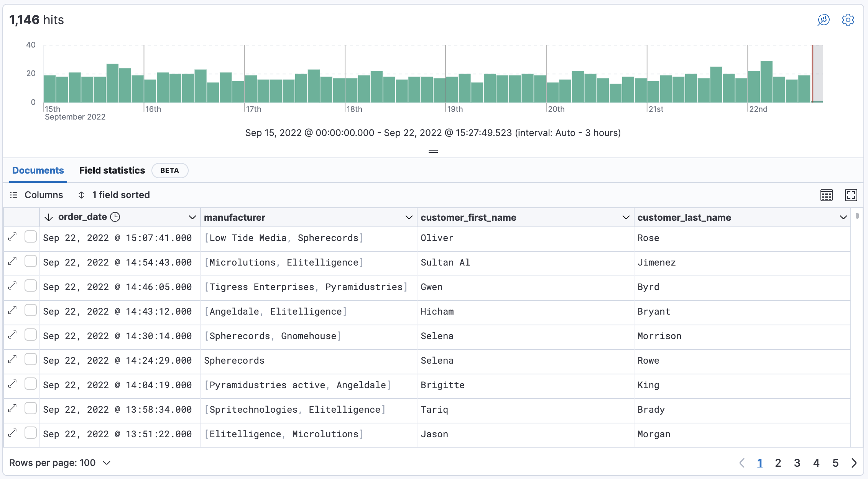Open the manufacturer column header menu

click(409, 218)
